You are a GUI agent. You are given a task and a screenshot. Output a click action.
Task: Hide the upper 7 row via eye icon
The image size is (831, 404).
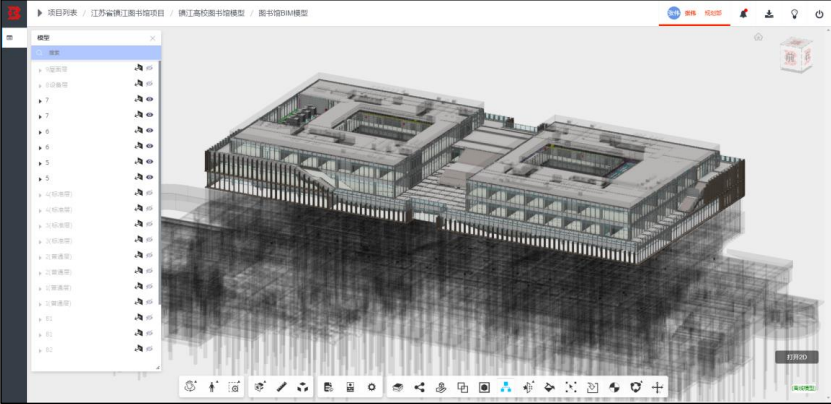coord(150,99)
